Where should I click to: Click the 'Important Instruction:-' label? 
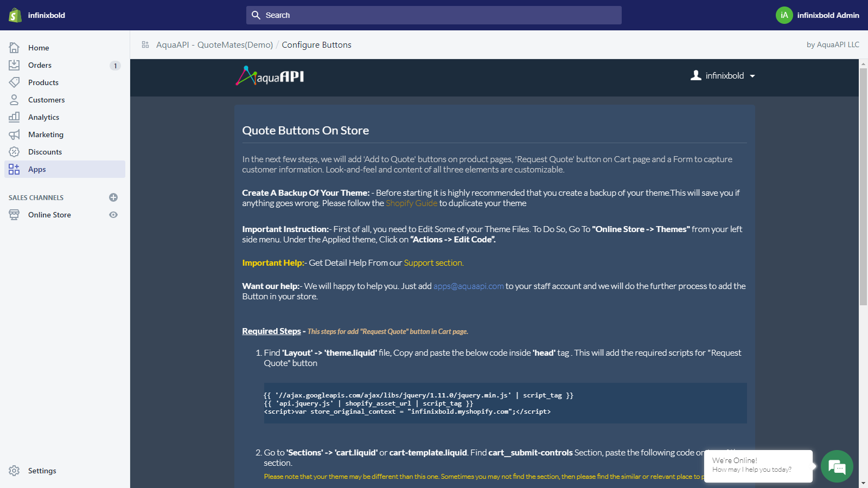[x=287, y=229]
